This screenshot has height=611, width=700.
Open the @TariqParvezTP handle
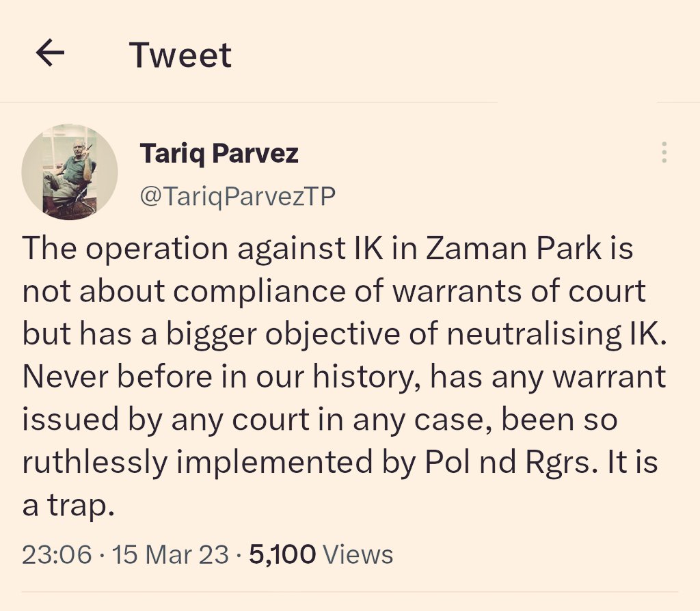[x=237, y=196]
